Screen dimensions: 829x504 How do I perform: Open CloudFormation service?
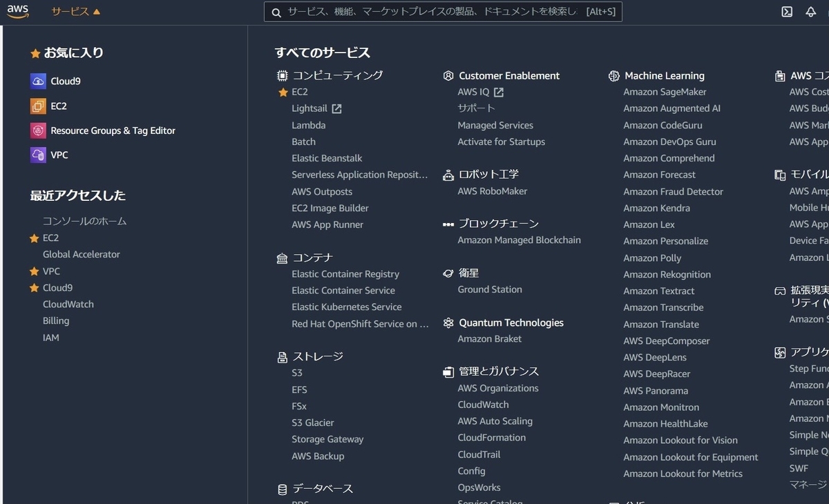click(x=492, y=438)
